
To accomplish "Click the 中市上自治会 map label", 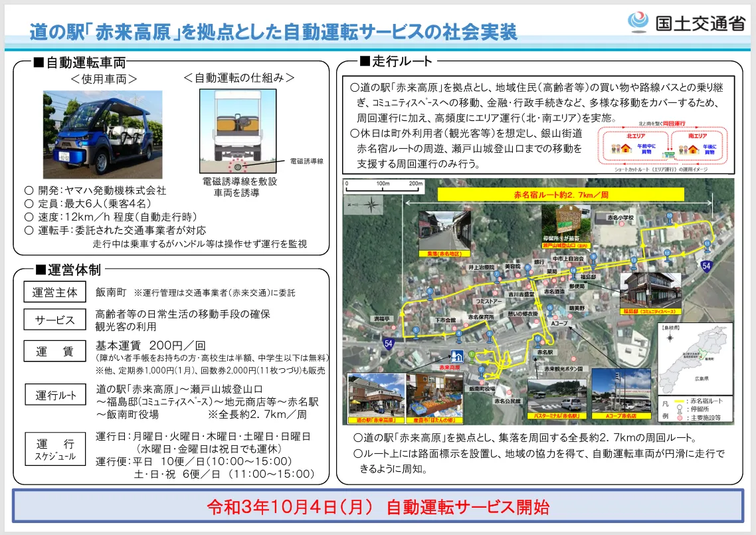I will coord(567,259).
